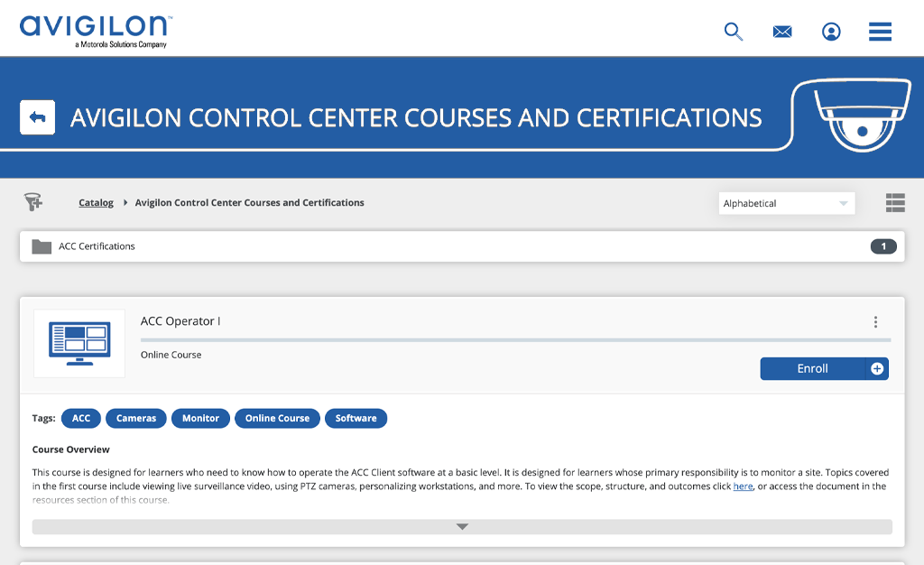Click the 'Course Overview' heading
This screenshot has width=924, height=565.
(x=70, y=449)
